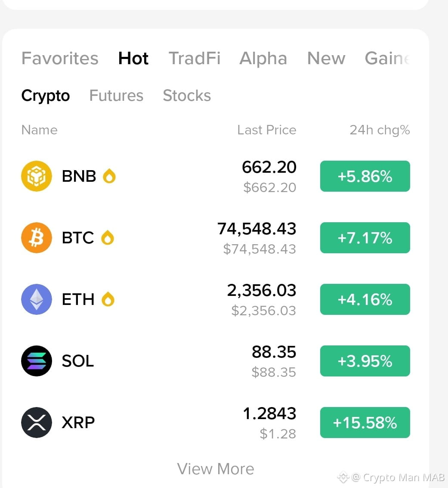
Task: Sort by Last Price column header
Action: [x=267, y=130]
